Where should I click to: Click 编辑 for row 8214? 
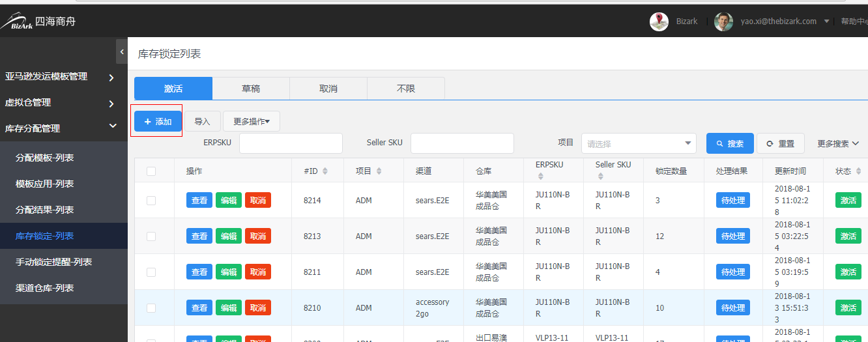coord(229,200)
